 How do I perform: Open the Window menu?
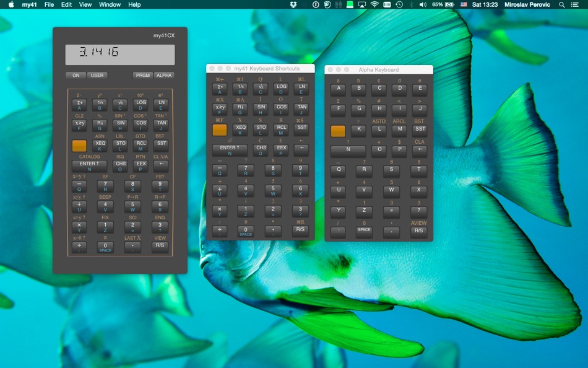point(110,4)
